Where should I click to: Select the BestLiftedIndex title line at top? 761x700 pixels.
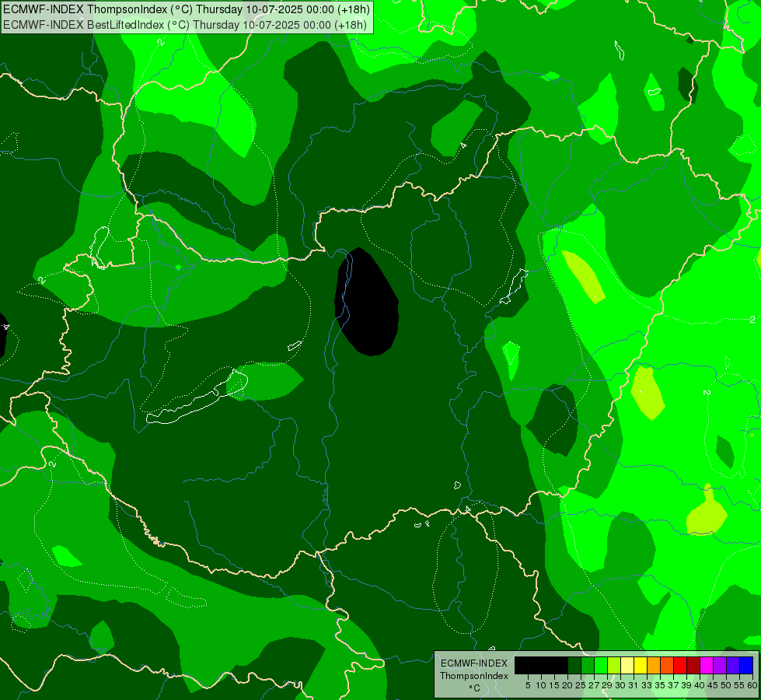pos(185,25)
